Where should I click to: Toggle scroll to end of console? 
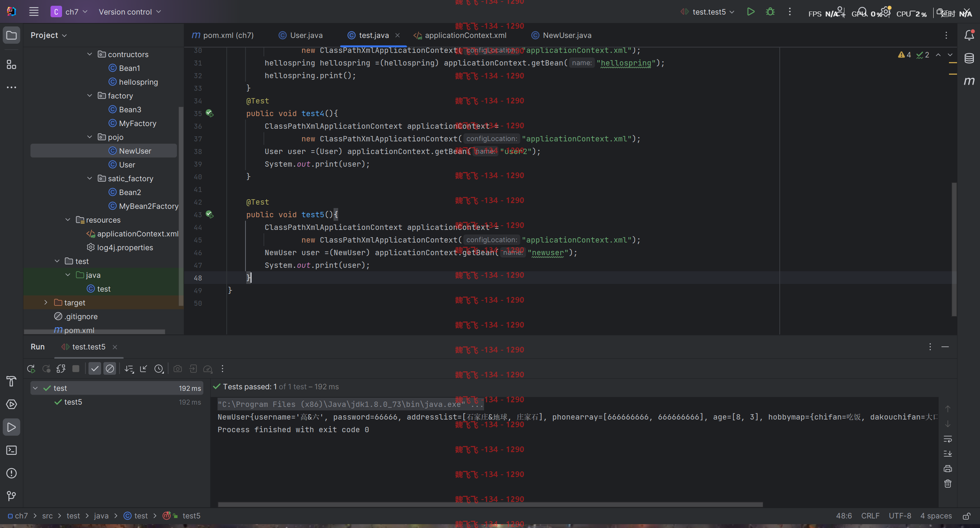click(x=948, y=454)
